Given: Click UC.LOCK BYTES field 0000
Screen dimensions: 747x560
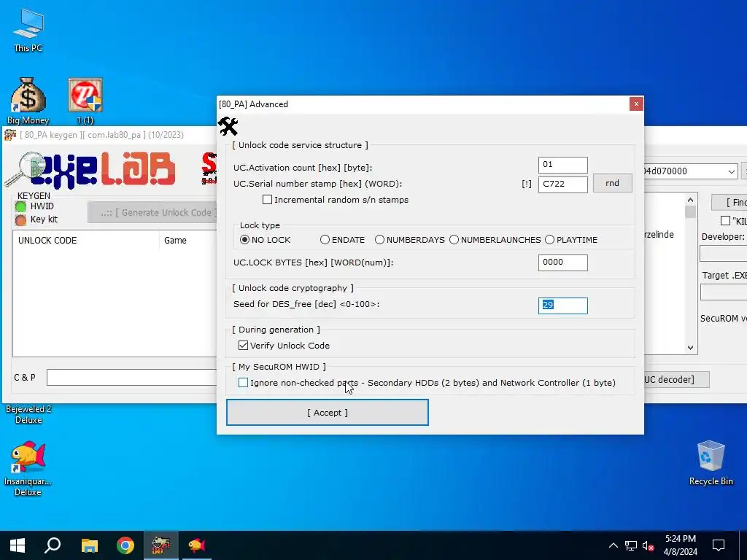Looking at the screenshot, I should [x=562, y=262].
